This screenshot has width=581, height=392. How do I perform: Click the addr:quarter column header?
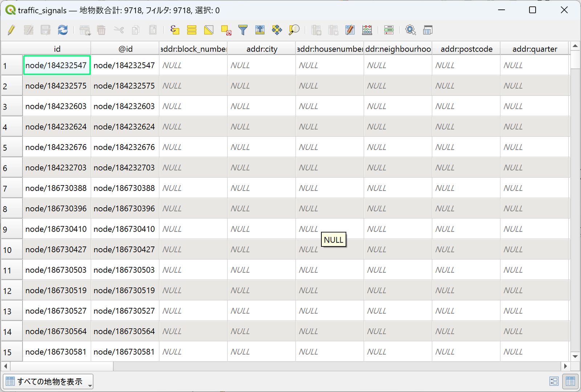click(x=535, y=49)
